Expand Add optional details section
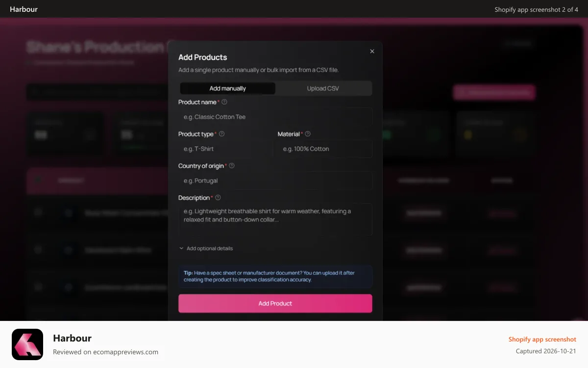Image resolution: width=588 pixels, height=368 pixels. (x=206, y=248)
